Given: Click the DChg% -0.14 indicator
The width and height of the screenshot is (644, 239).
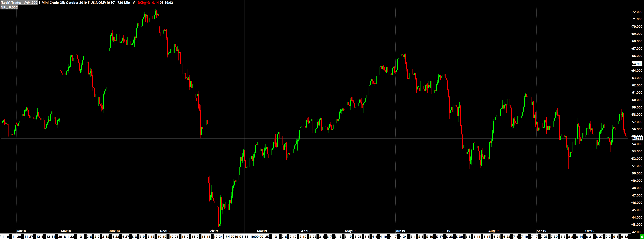Looking at the screenshot, I should [148, 3].
